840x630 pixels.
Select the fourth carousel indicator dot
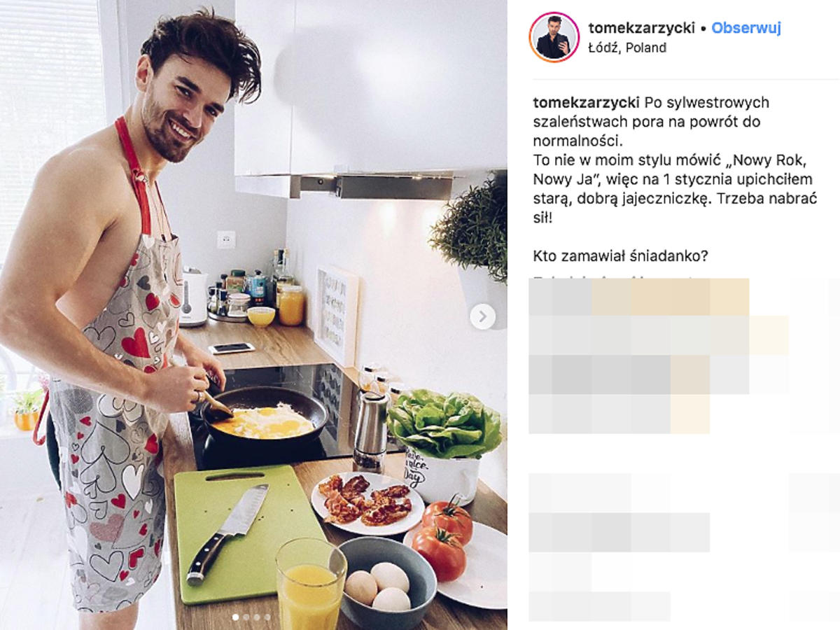coord(267,617)
